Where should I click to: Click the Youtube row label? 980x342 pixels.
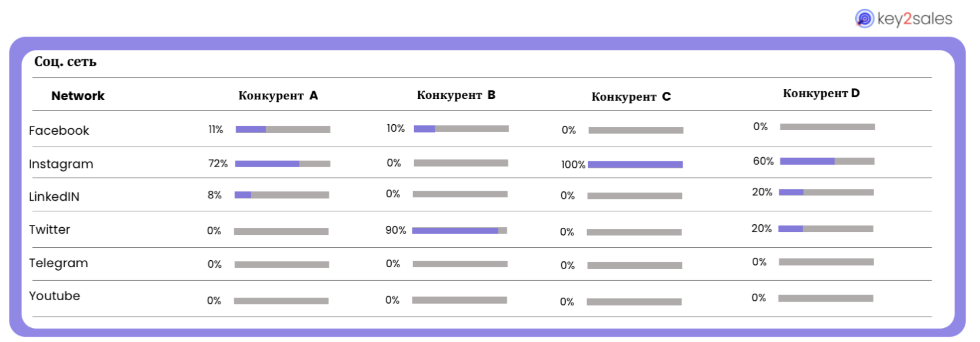(55, 296)
